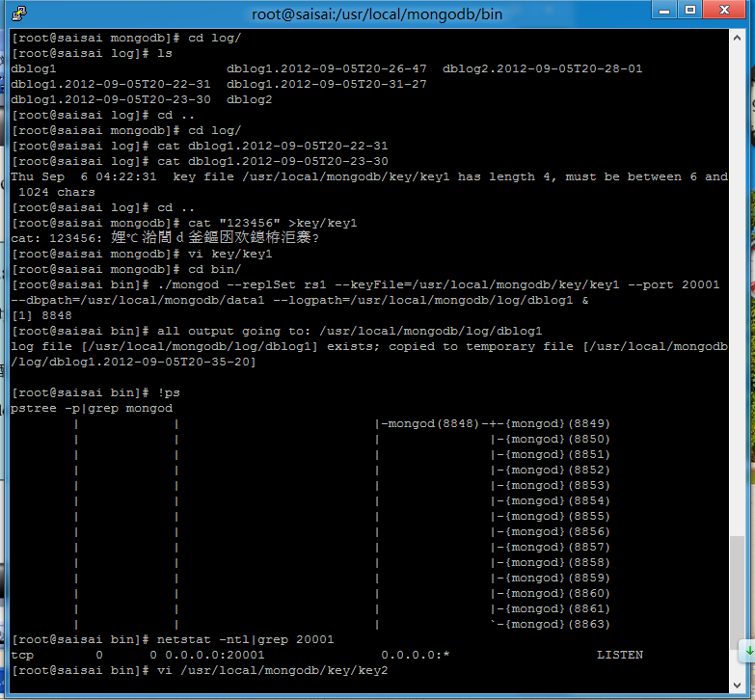755x700 pixels.
Task: Click the 'vi /usr/local/mongodb/key/key2' command
Action: 273,670
